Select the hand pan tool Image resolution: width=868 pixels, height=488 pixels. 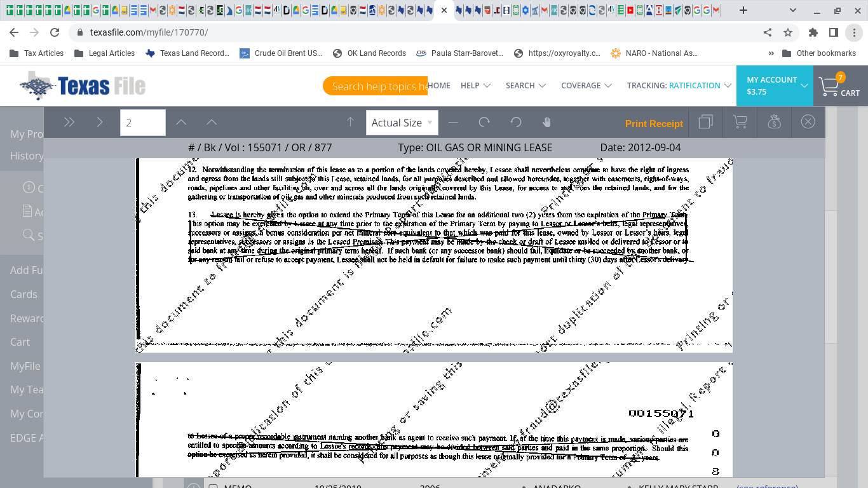[x=546, y=123]
